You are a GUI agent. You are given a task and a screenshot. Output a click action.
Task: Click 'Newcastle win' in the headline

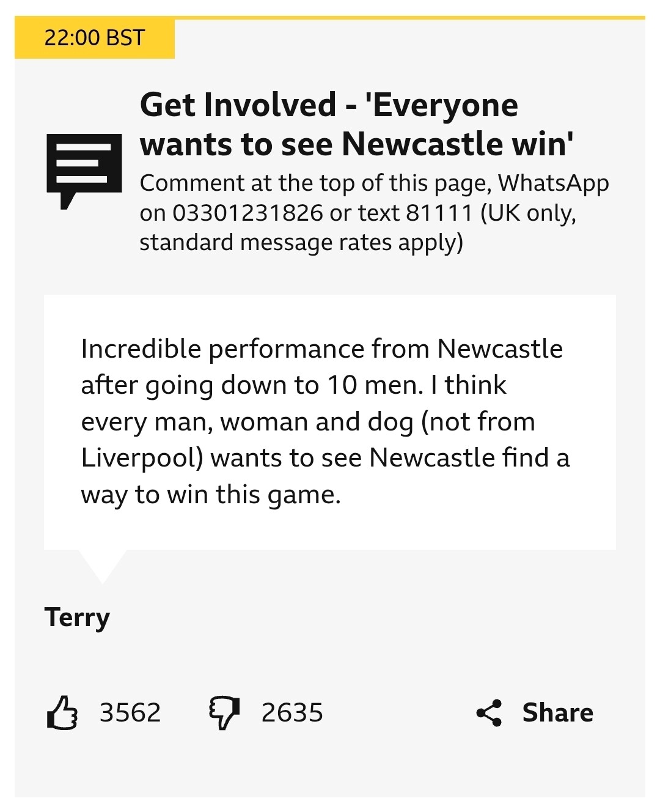point(457,144)
